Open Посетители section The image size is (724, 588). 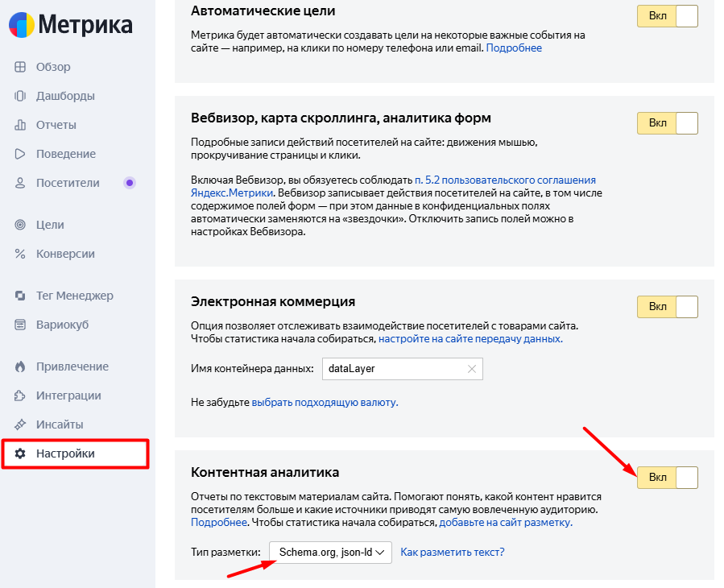68,183
